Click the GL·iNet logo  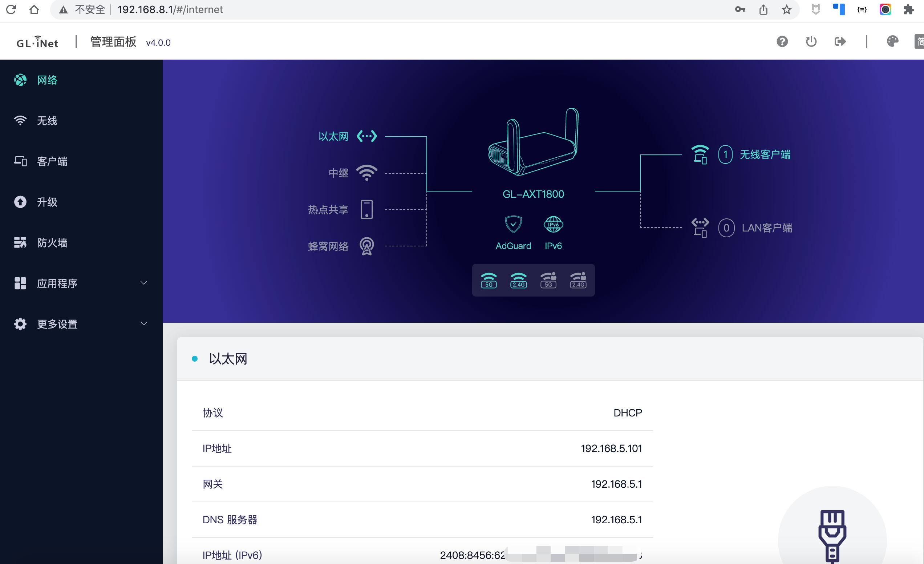tap(37, 42)
